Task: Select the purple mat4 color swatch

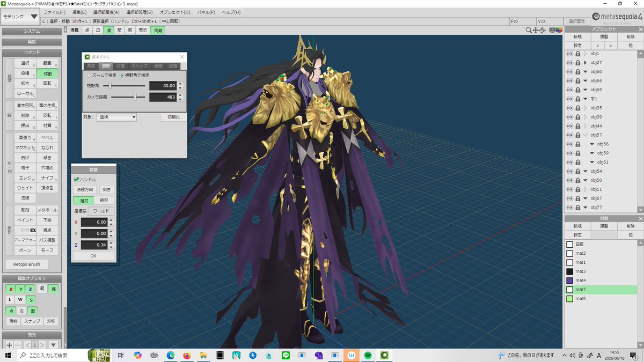Action: pyautogui.click(x=570, y=280)
